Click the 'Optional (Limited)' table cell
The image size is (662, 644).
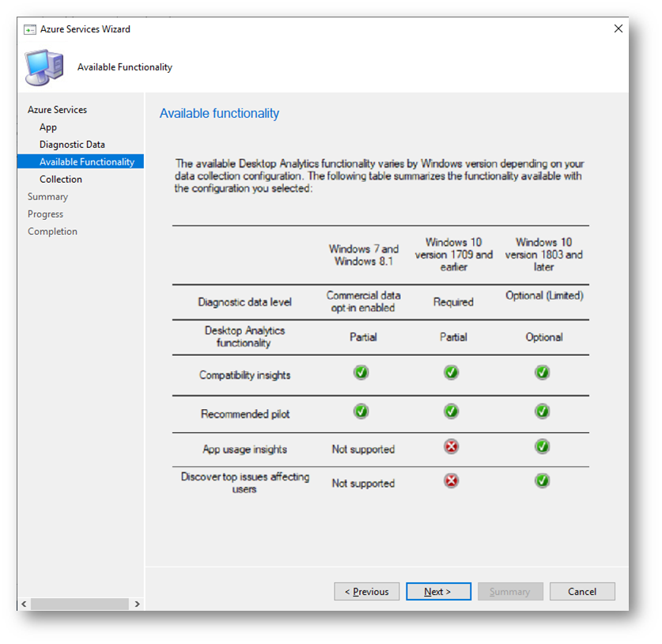[544, 296]
